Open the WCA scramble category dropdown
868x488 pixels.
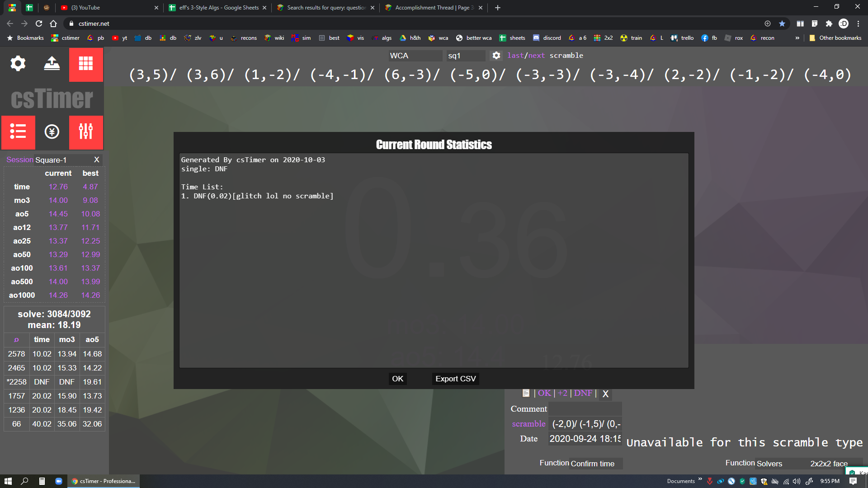[415, 56]
